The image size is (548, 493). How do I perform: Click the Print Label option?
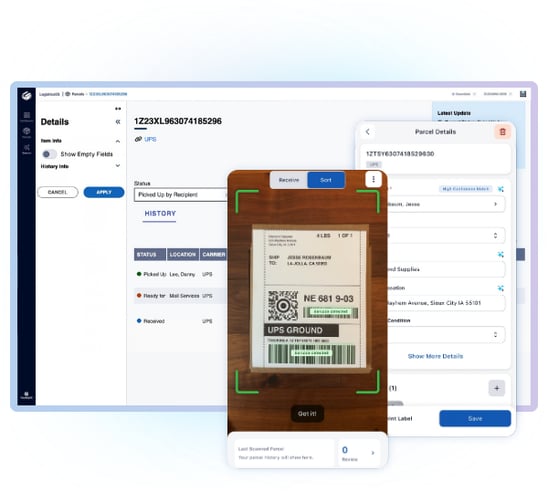[x=399, y=418]
